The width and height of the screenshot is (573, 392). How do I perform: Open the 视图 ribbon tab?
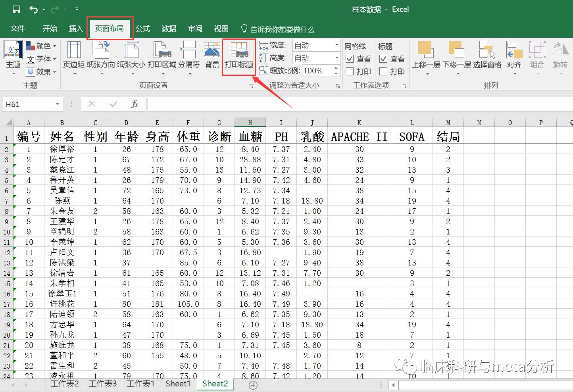pos(221,29)
